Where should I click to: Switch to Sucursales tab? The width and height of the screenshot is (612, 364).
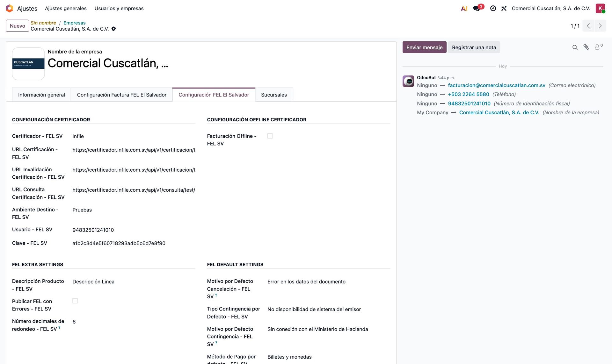tap(274, 95)
